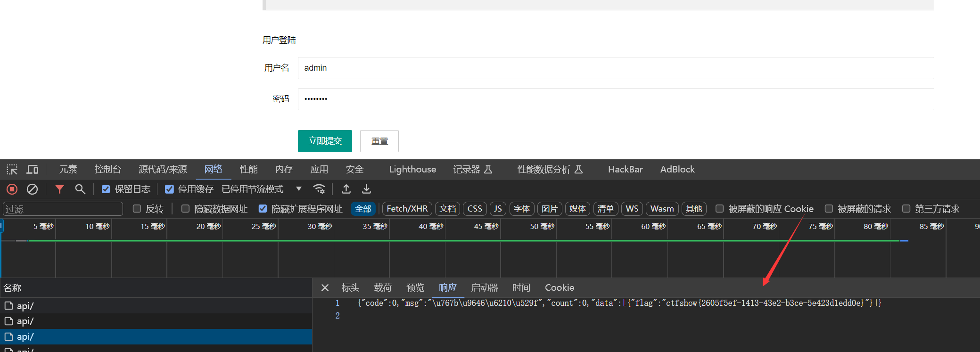
Task: Open the 标头 tab in request details
Action: tap(350, 288)
